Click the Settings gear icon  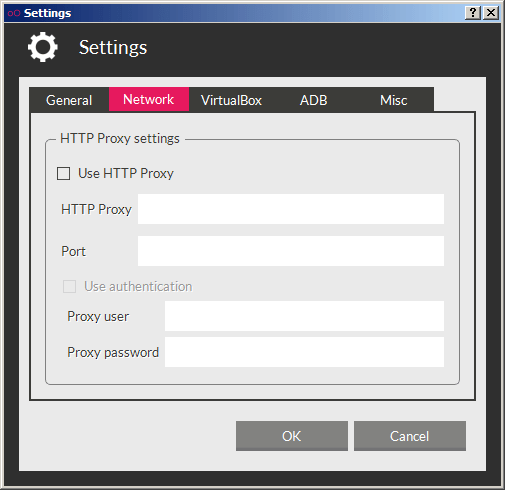tap(43, 47)
